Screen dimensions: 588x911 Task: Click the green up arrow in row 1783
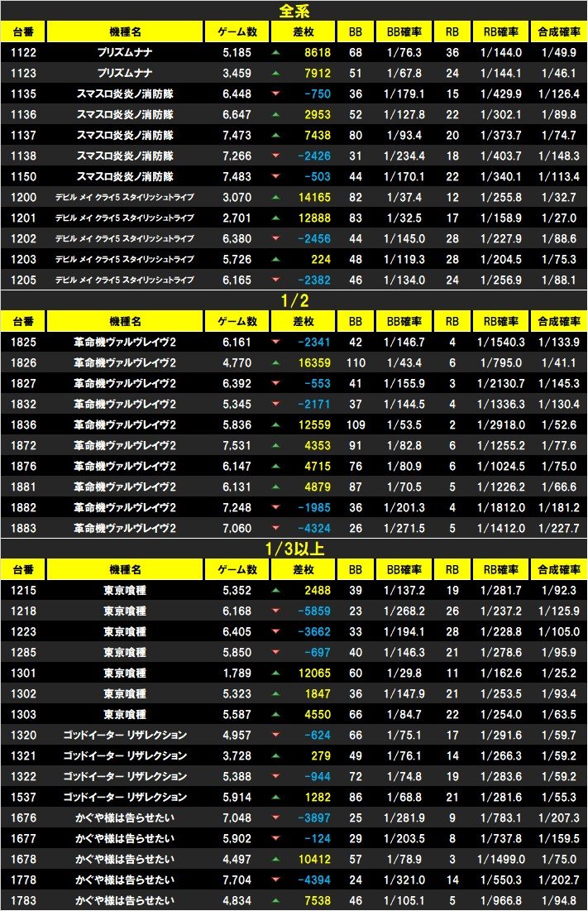pyautogui.click(x=275, y=900)
